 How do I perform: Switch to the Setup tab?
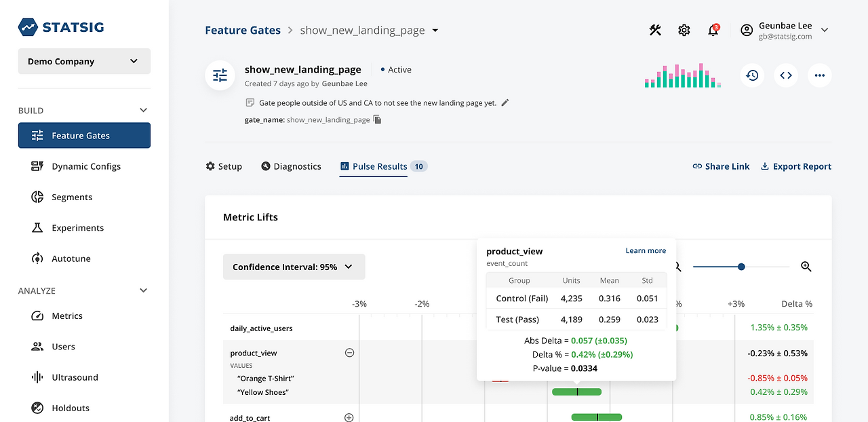pos(224,166)
